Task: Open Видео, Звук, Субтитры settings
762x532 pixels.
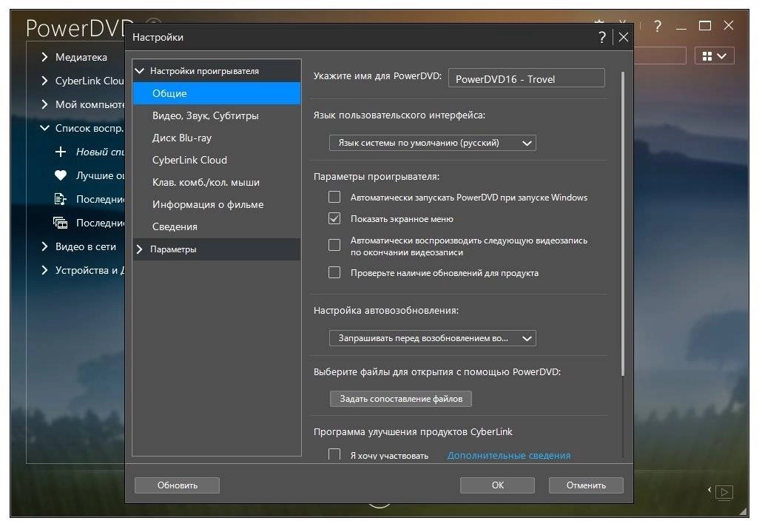Action: pos(217,115)
